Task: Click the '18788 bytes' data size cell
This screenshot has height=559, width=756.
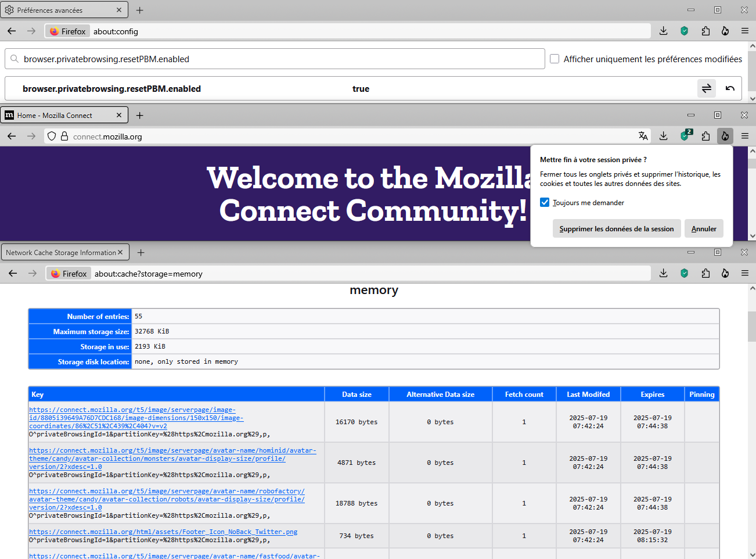Action: (x=357, y=503)
